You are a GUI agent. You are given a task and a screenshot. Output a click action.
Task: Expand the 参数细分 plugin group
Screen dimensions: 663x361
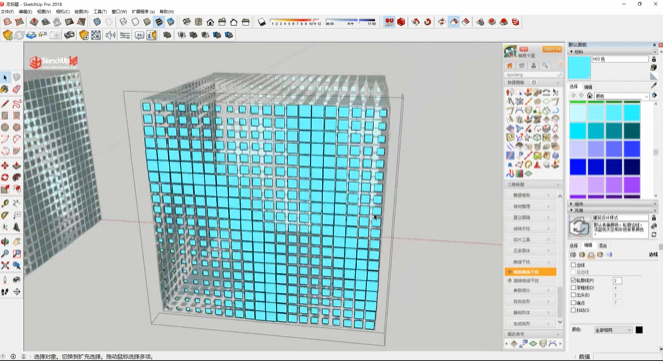(531, 290)
